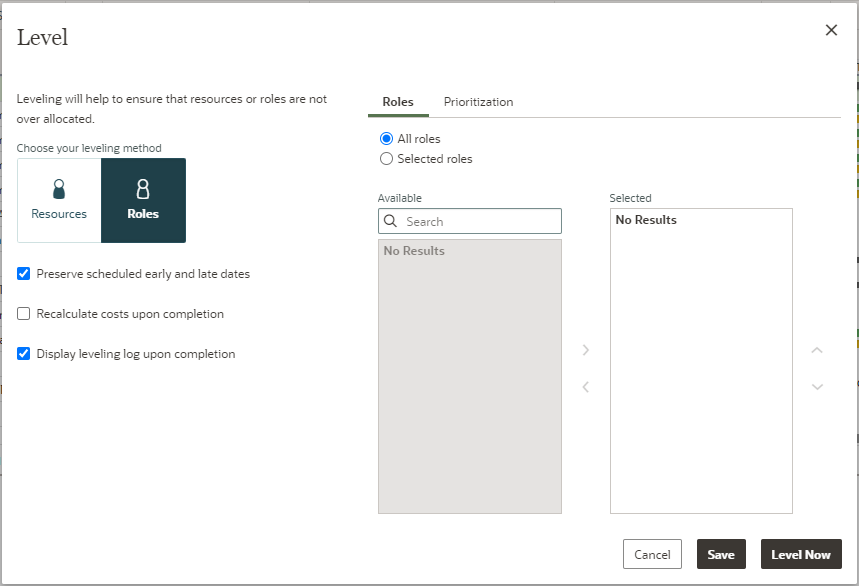This screenshot has width=859, height=586.
Task: Click the Level Now button
Action: point(801,554)
